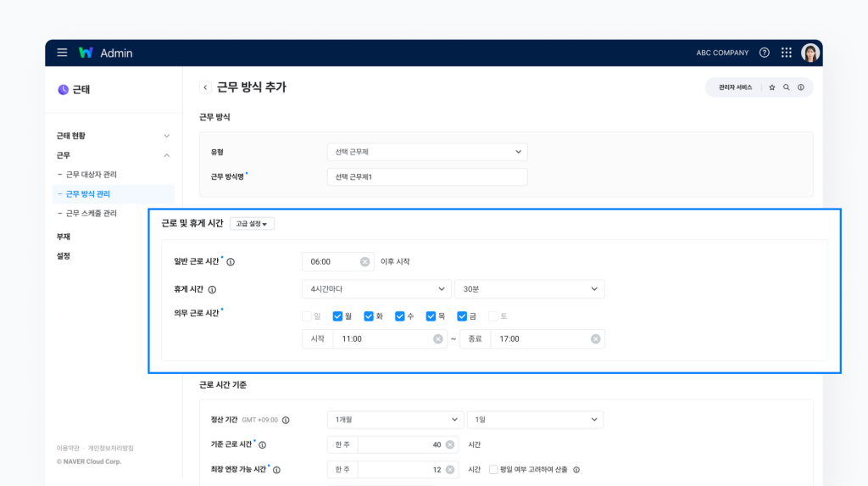Screen dimensions: 868x486
Task: Click the info icon in header pill
Action: pyautogui.click(x=800, y=87)
